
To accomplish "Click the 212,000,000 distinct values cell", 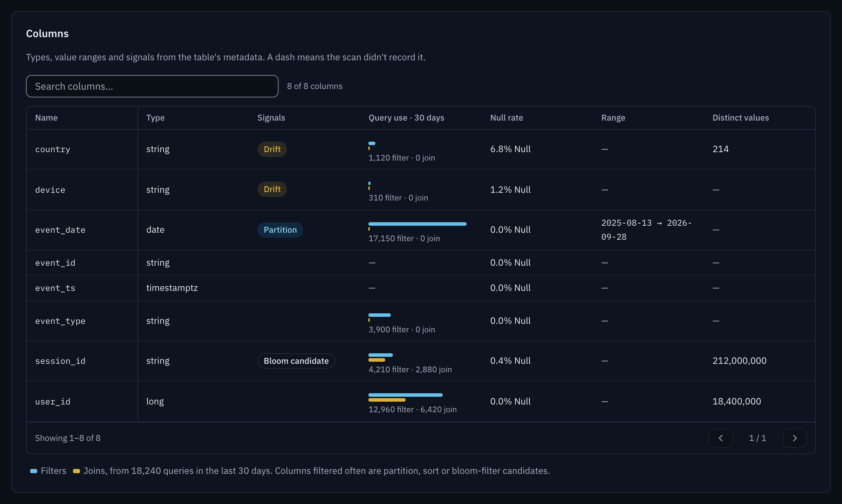I will (x=740, y=361).
